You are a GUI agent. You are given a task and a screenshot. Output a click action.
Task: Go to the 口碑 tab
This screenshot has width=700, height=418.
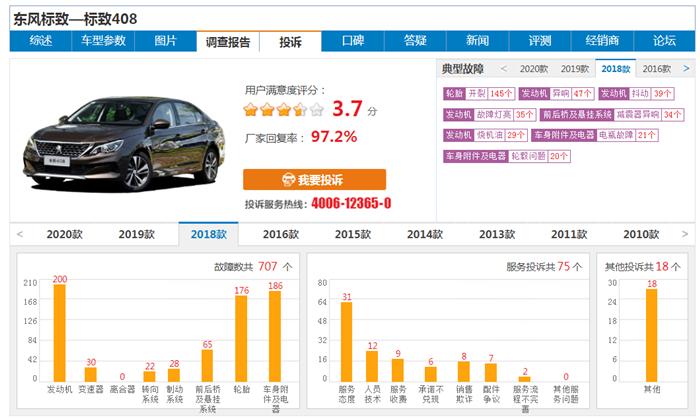click(x=353, y=41)
